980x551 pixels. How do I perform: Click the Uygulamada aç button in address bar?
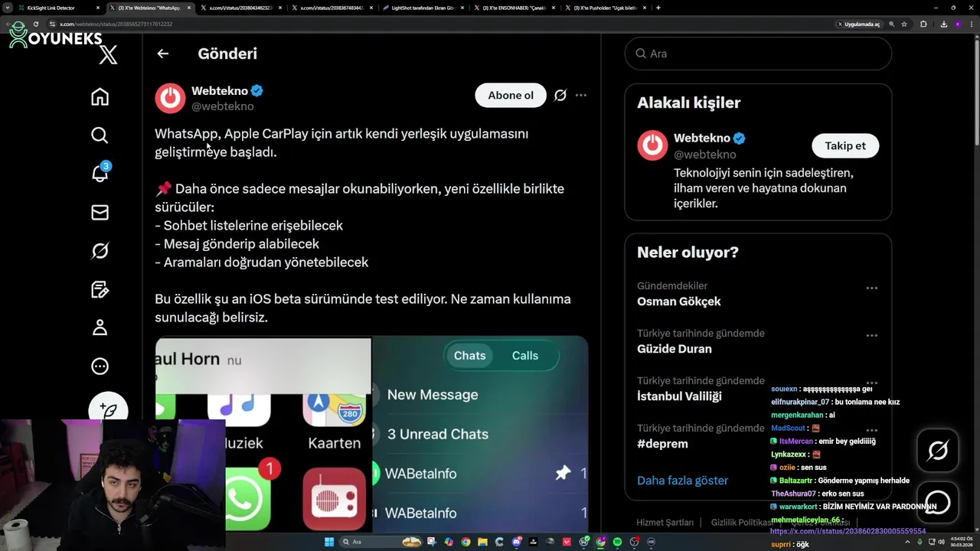point(859,24)
